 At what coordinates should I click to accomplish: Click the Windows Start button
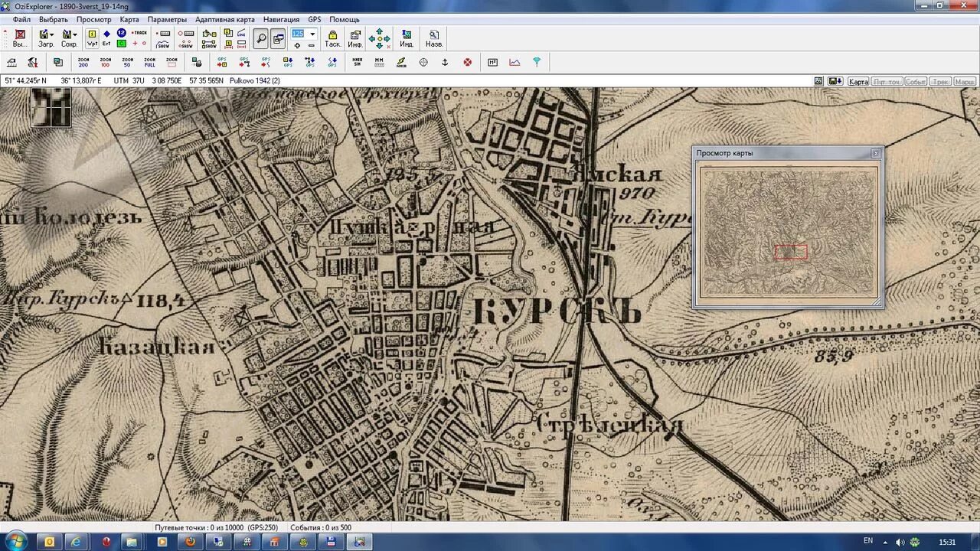pyautogui.click(x=15, y=541)
